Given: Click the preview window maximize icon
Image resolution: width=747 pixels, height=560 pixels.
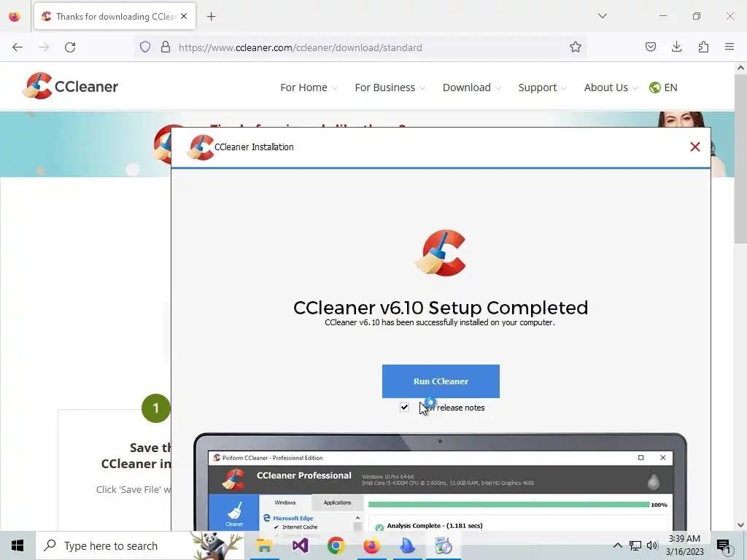Looking at the screenshot, I should (x=640, y=458).
